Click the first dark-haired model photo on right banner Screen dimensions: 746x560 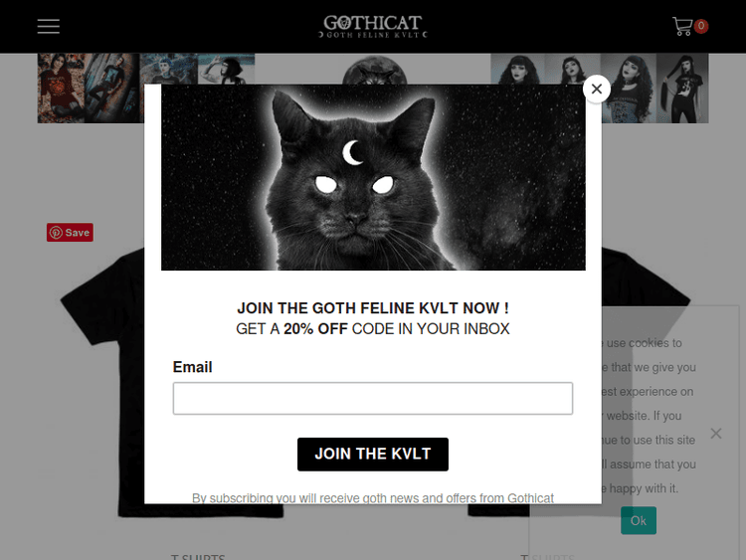point(517,69)
